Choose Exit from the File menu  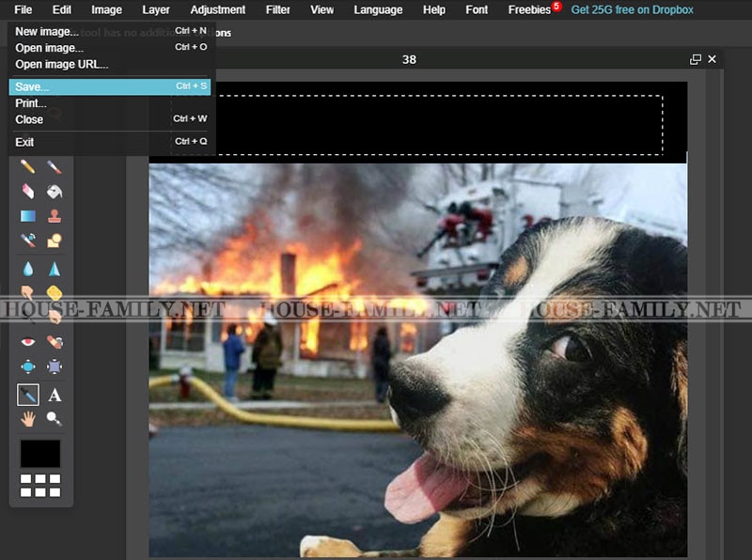click(111, 142)
